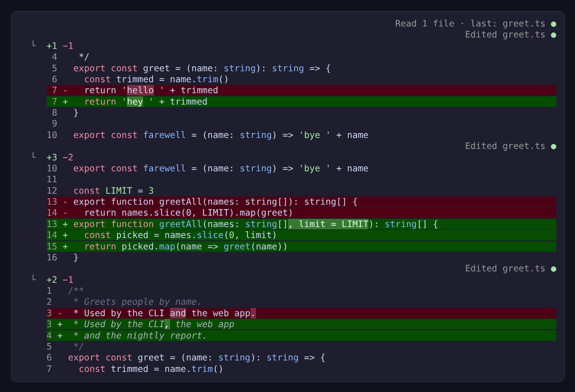Click the comment "* Greets people by name."

tap(137, 302)
